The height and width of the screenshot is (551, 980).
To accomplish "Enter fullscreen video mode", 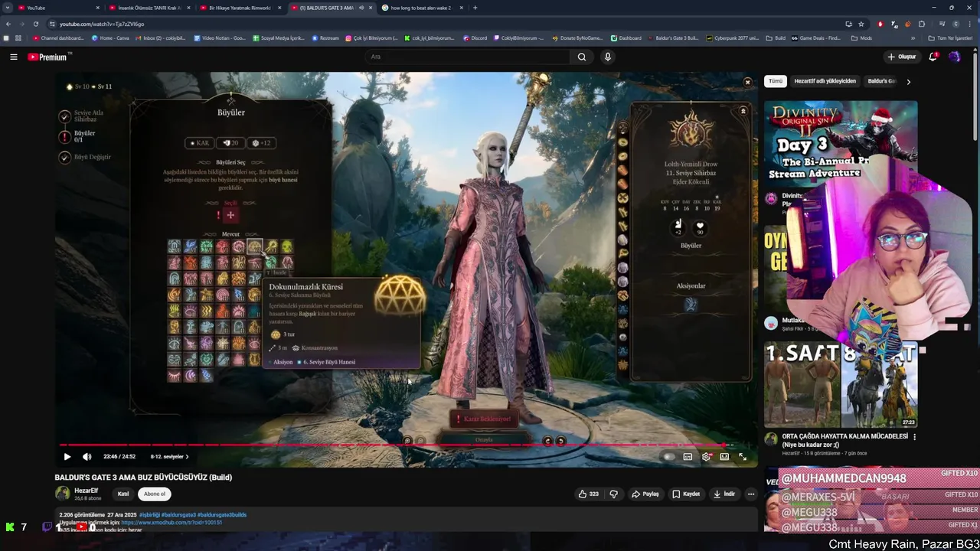I will pos(743,457).
